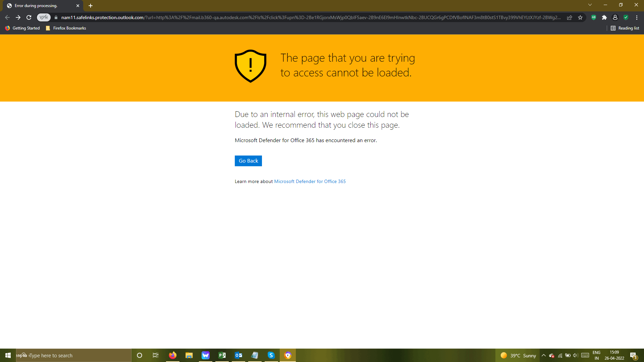644x362 pixels.
Task: Open the browser three-dot menu
Action: (x=637, y=17)
